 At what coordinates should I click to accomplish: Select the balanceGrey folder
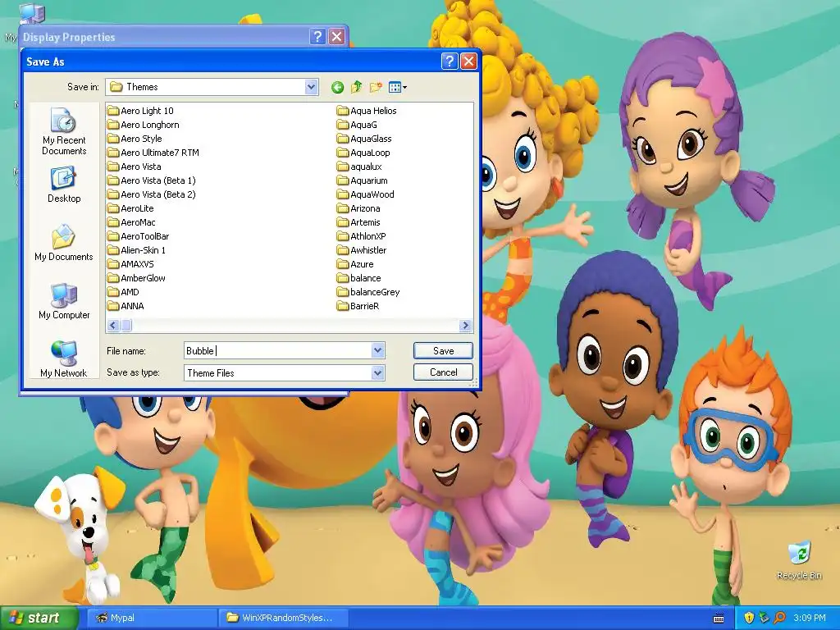click(368, 292)
